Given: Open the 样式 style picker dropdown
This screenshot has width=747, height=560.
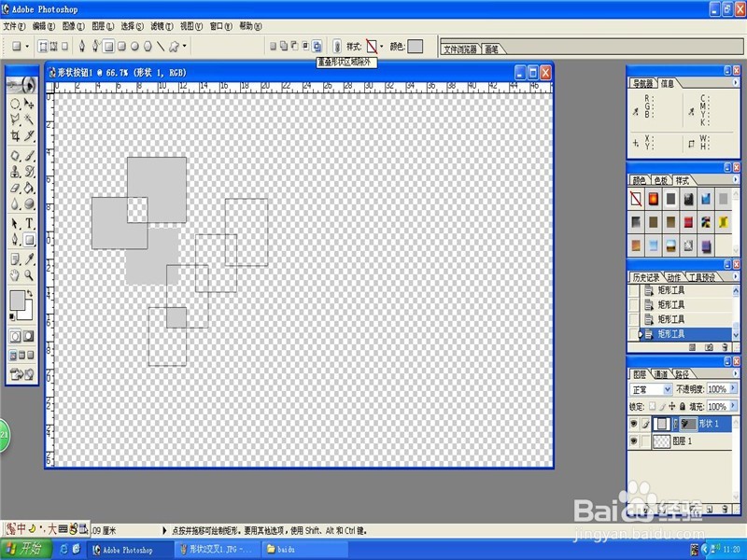Looking at the screenshot, I should (x=382, y=46).
